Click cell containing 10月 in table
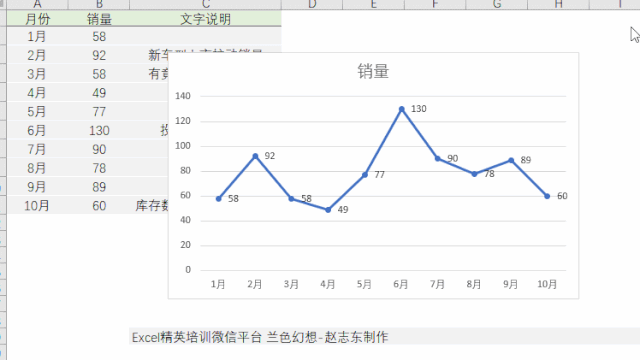 (38, 205)
